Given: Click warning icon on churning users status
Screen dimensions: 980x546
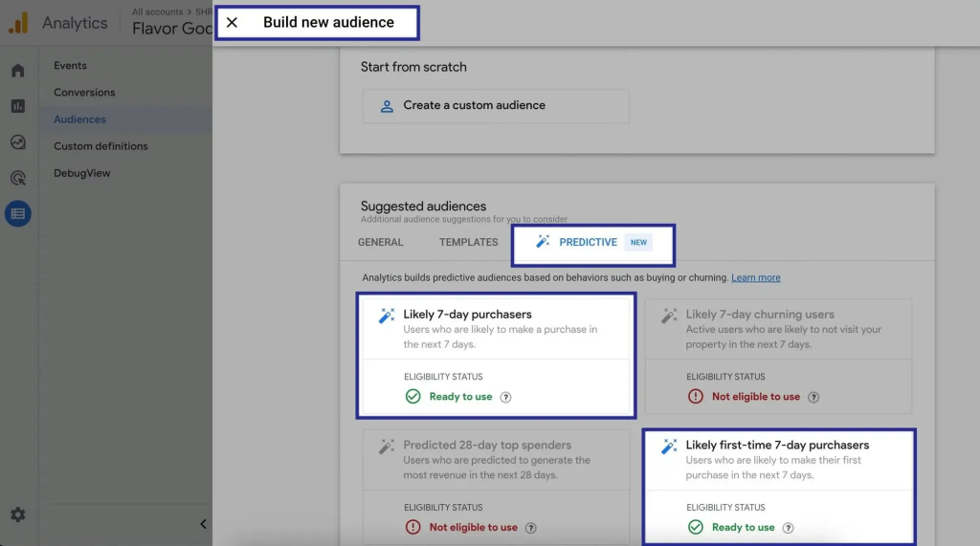Looking at the screenshot, I should 696,397.
